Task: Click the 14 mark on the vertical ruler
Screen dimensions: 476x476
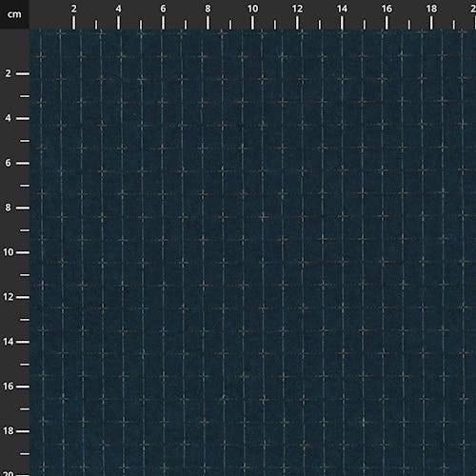Action: (x=9, y=342)
